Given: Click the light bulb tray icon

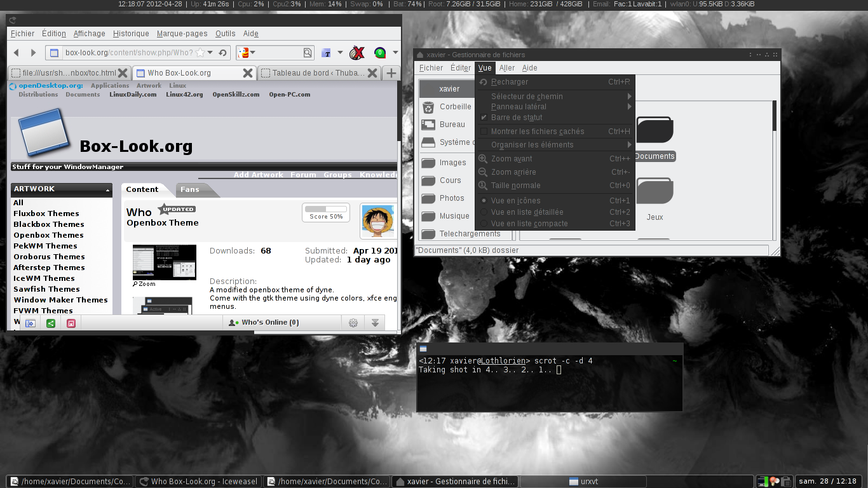Looking at the screenshot, I should tap(775, 481).
